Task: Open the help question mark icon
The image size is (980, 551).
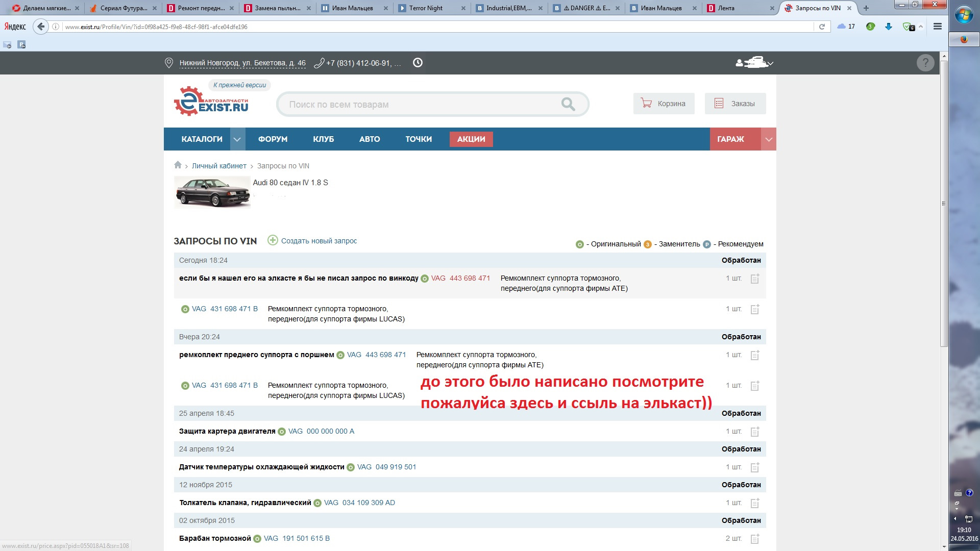Action: click(x=925, y=63)
